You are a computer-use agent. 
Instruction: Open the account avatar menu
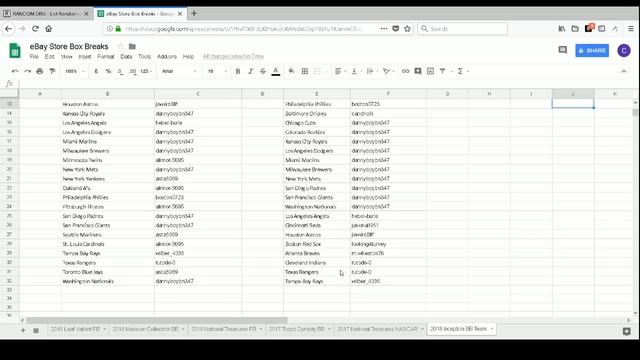[624, 51]
